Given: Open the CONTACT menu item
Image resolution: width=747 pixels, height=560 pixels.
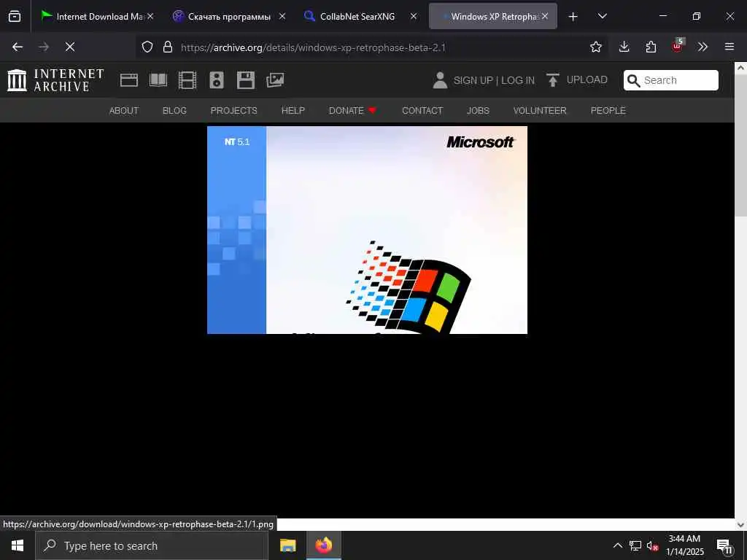Looking at the screenshot, I should 422,111.
